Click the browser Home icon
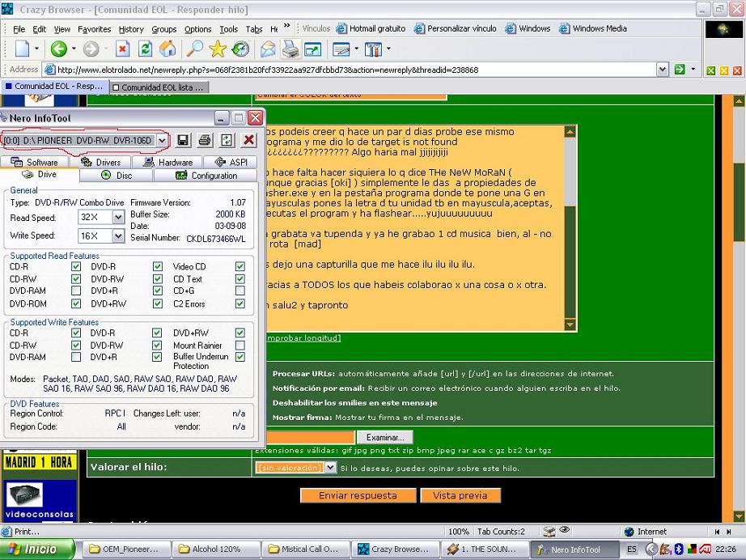This screenshot has height=560, width=746. click(x=167, y=49)
